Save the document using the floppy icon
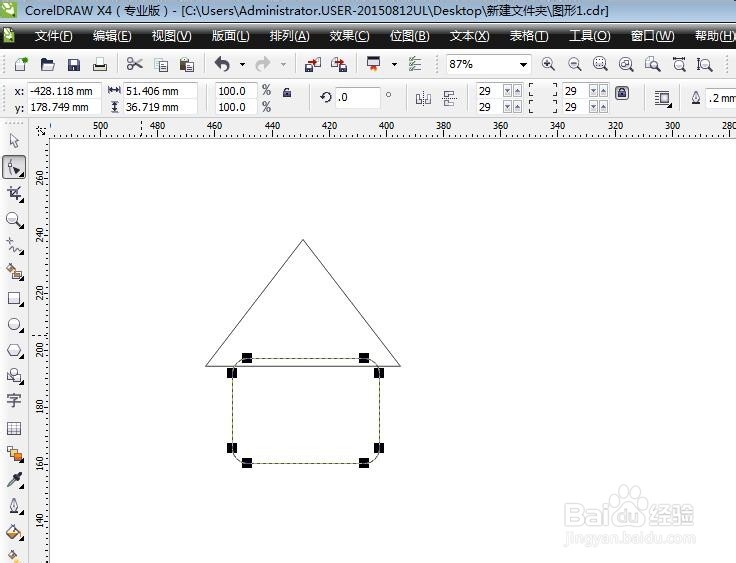The image size is (736, 563). tap(74, 65)
